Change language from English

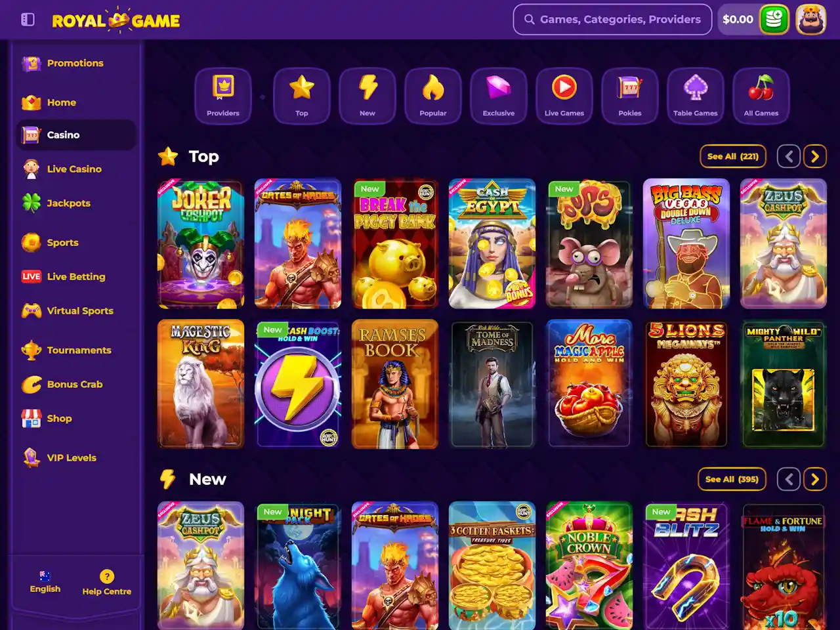[45, 581]
